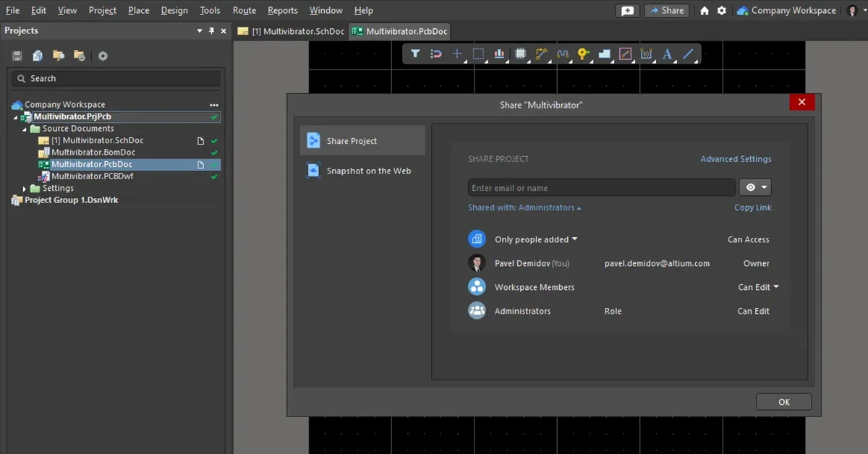Open settings gear in Projects panel toolbar

pyautogui.click(x=103, y=56)
